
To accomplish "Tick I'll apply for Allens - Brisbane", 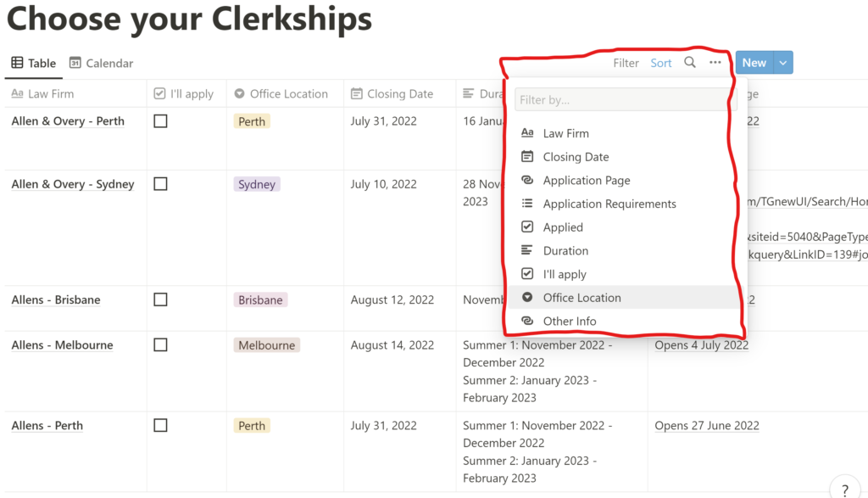I will click(160, 299).
